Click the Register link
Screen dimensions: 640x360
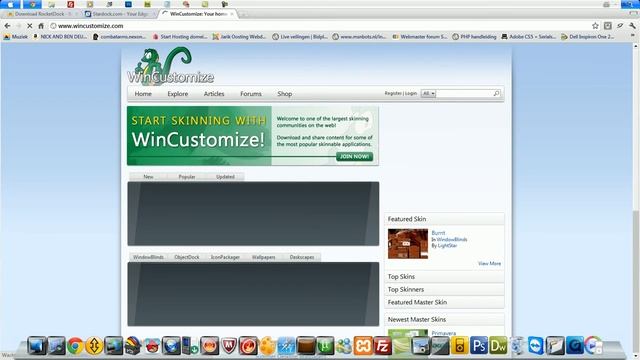click(x=393, y=93)
